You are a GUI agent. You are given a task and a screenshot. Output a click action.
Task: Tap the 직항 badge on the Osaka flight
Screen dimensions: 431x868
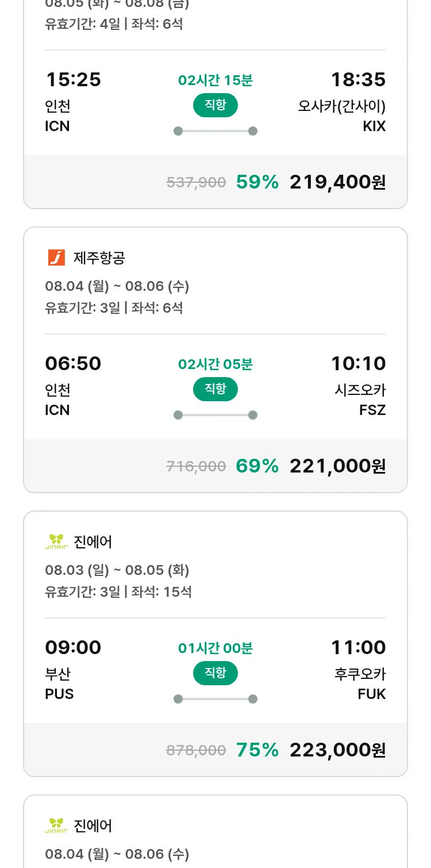tap(215, 105)
